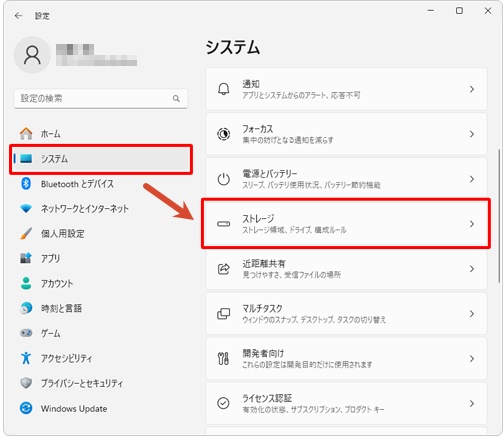The width and height of the screenshot is (503, 438).
Task: Click フォーカス card title text
Action: coord(257,129)
